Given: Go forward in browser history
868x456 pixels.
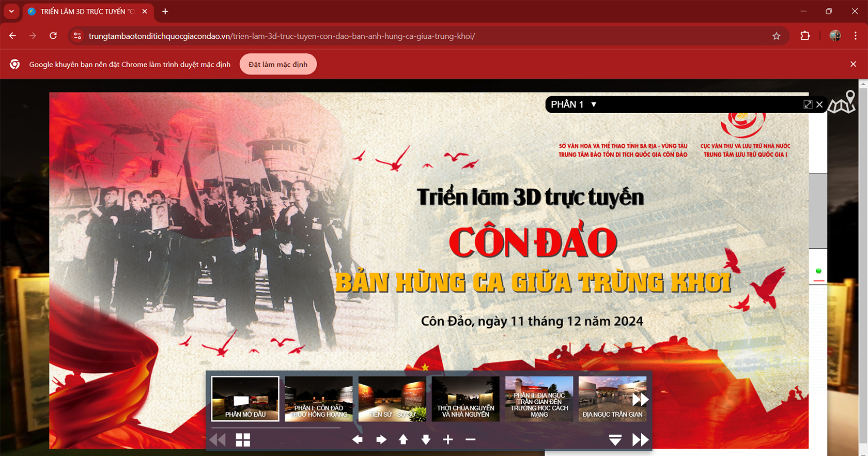Looking at the screenshot, I should (33, 36).
